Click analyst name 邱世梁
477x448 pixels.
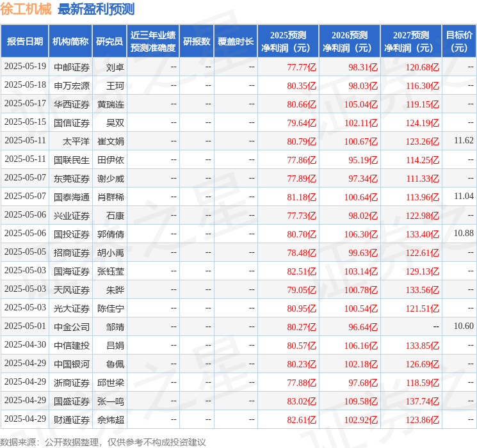tap(111, 383)
